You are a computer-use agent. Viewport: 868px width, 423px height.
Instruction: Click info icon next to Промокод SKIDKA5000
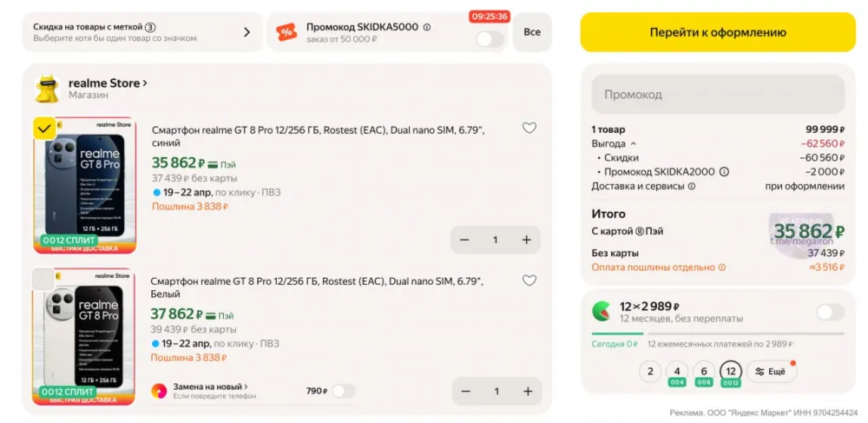(426, 27)
